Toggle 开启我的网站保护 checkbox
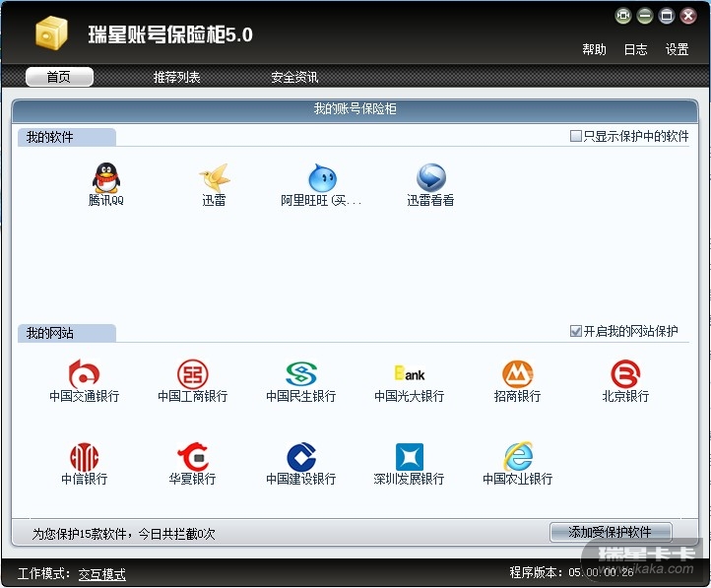 (x=575, y=331)
